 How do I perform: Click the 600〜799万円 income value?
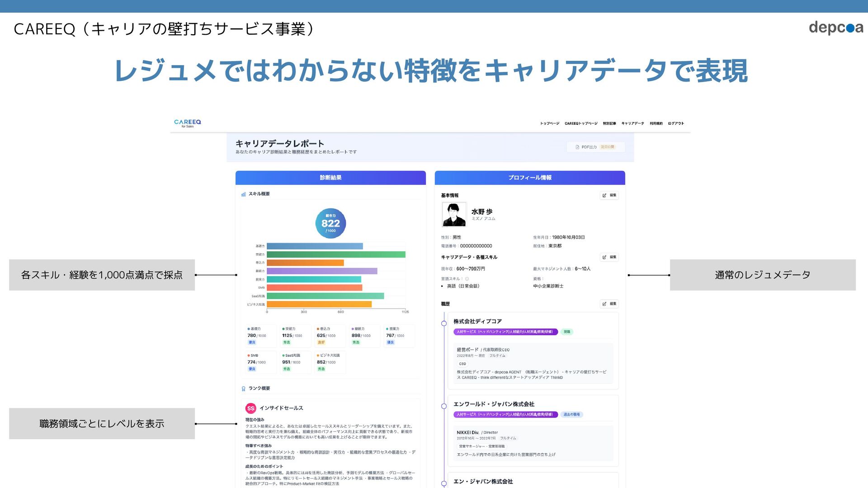[x=471, y=269]
